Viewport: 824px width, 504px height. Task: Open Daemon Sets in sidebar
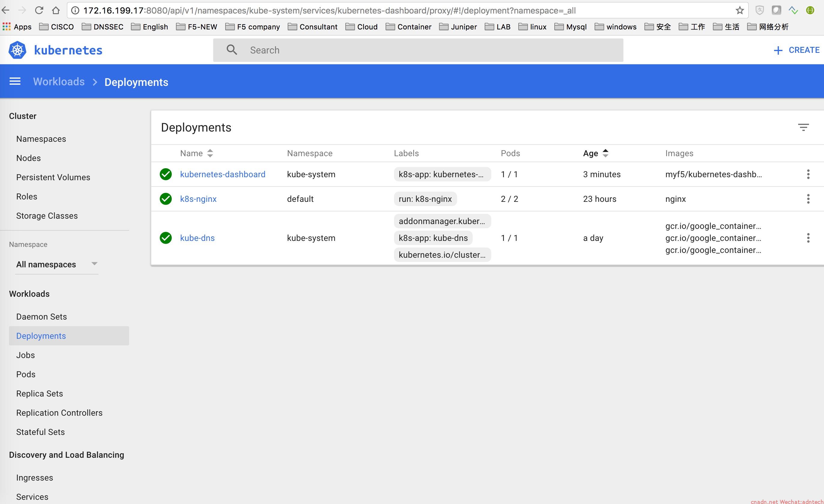click(x=41, y=316)
